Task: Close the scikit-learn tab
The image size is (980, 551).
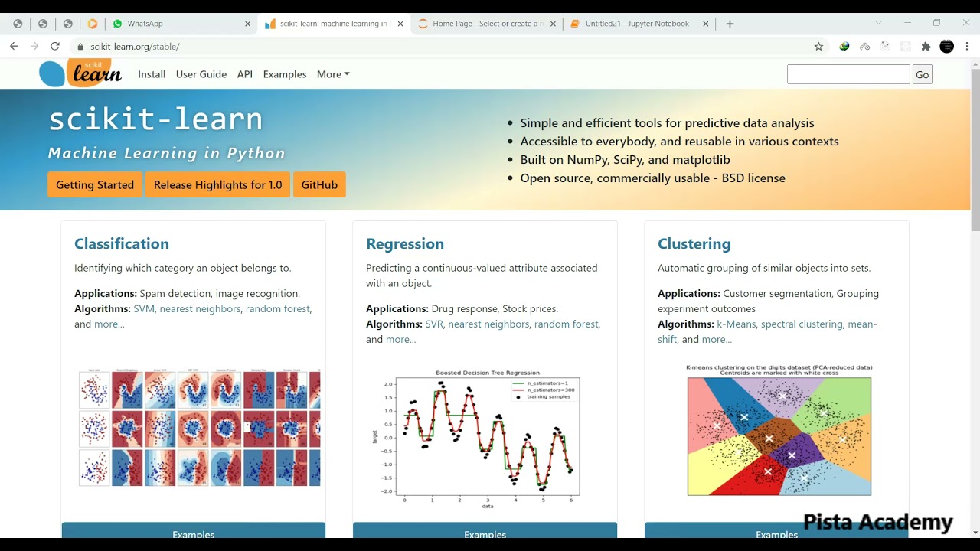Action: pos(400,24)
